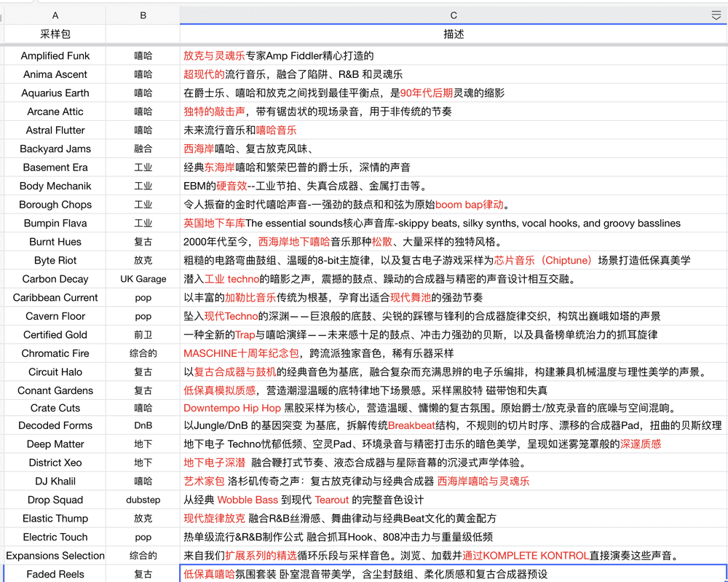Select the District Xeo cell

[x=55, y=463]
